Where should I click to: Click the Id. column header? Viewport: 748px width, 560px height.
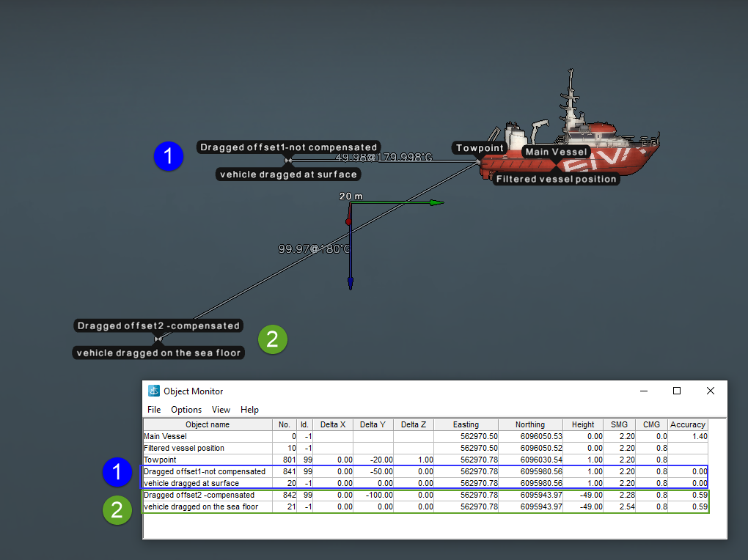(304, 424)
